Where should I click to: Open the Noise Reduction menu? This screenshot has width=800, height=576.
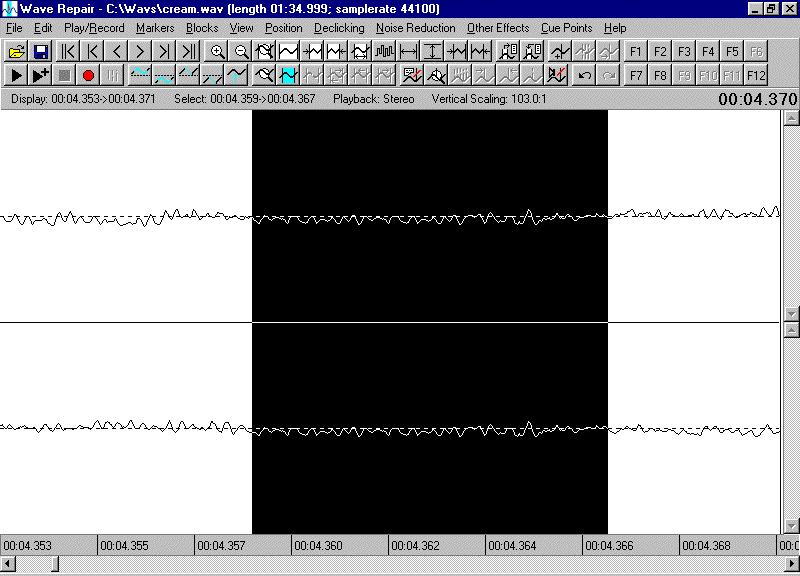415,28
